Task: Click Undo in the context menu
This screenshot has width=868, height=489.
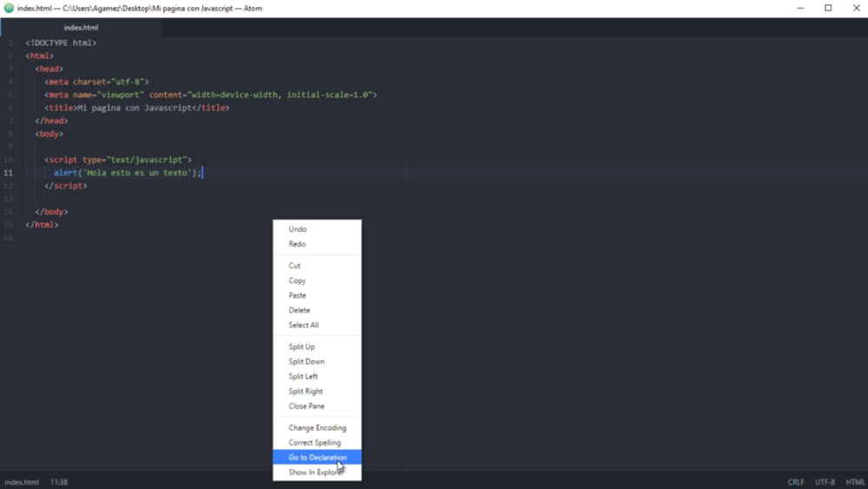Action: [x=317, y=229]
